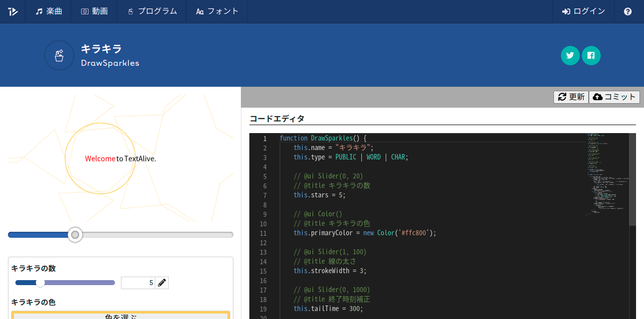This screenshot has width=644, height=319.
Task: Click the code editor minimap
Action: [x=607, y=174]
